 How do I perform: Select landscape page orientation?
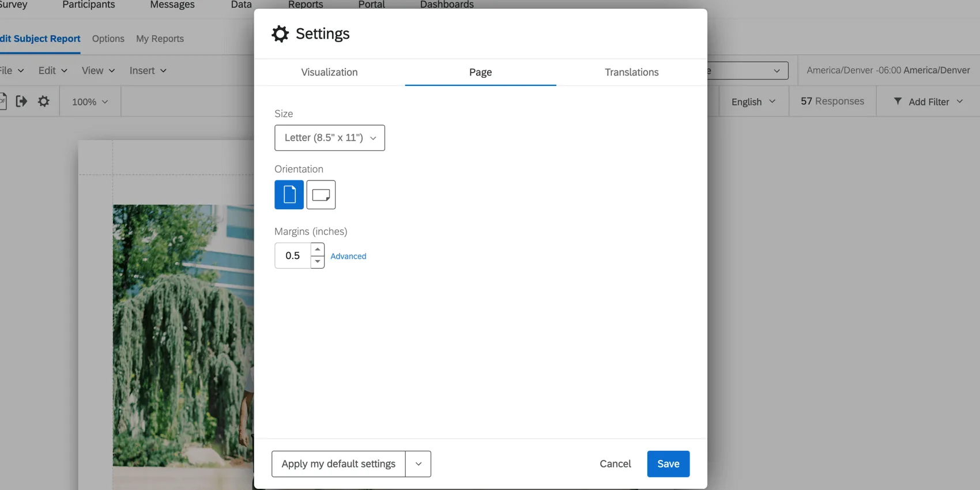(321, 195)
